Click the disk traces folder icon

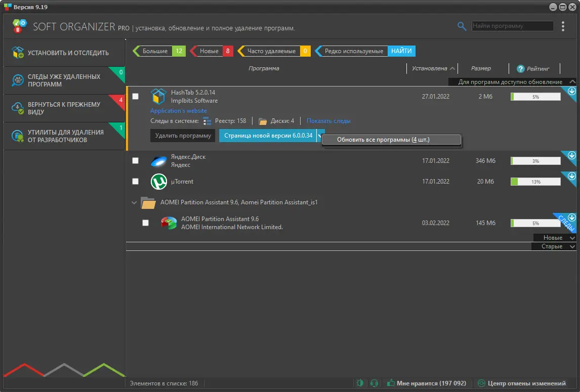pos(263,121)
